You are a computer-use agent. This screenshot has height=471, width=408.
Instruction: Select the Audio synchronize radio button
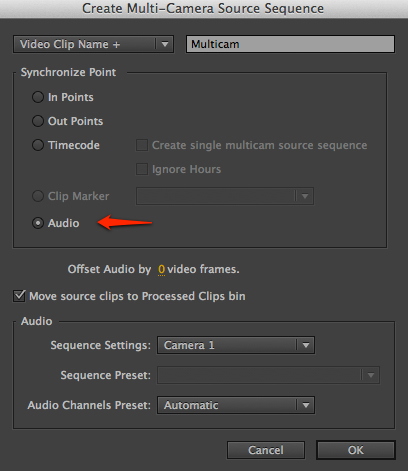[x=38, y=223]
